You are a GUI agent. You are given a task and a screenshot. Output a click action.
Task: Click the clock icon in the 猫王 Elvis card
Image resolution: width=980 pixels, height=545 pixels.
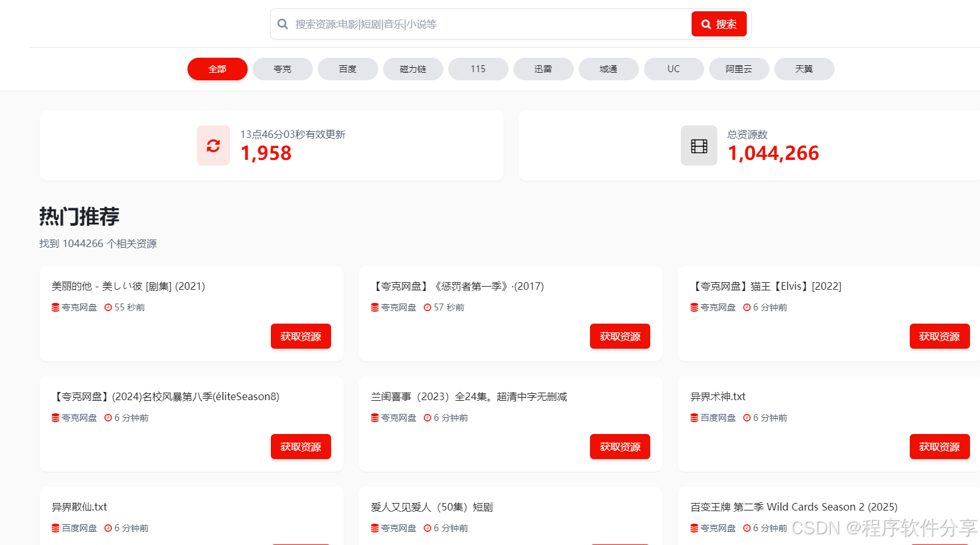pos(747,307)
